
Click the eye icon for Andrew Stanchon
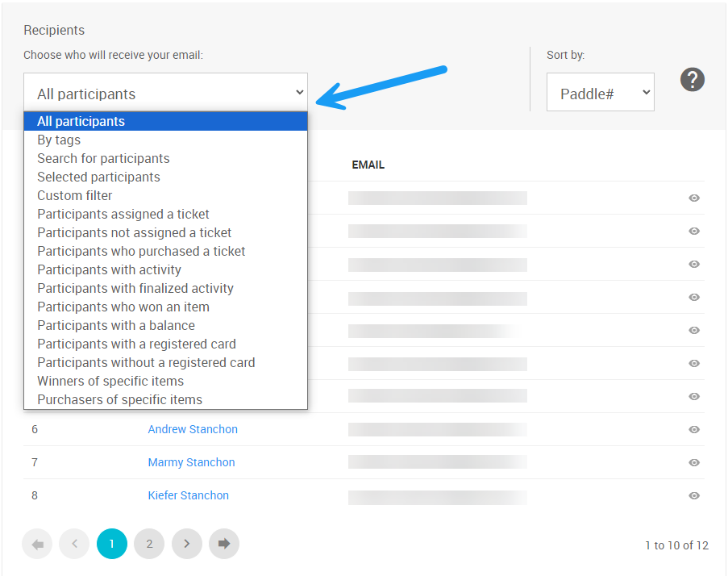pyautogui.click(x=694, y=429)
